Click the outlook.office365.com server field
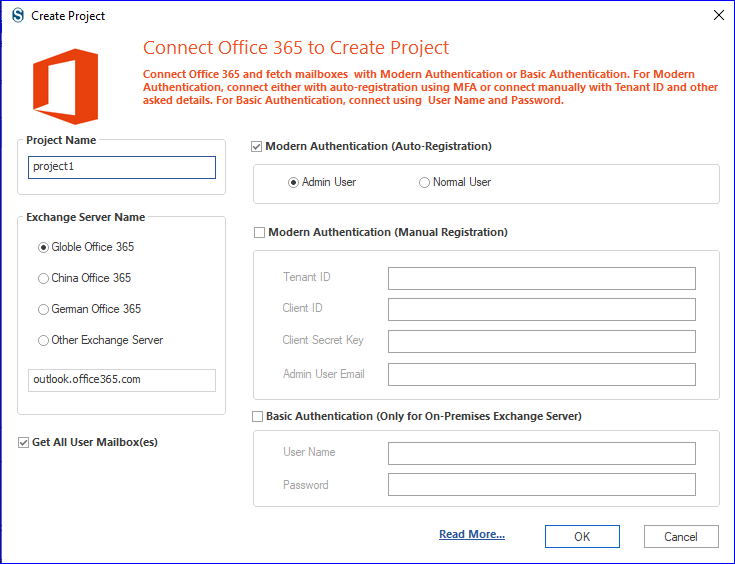The image size is (735, 564). point(122,380)
